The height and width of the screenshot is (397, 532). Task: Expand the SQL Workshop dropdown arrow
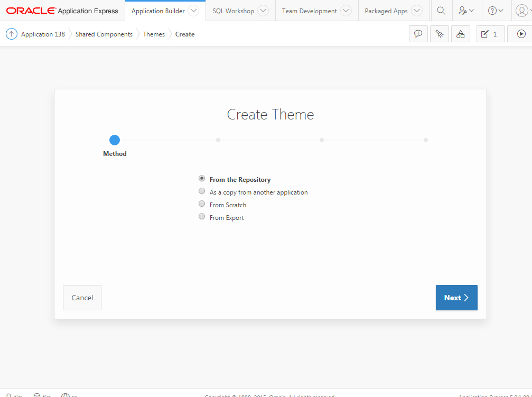tap(263, 11)
